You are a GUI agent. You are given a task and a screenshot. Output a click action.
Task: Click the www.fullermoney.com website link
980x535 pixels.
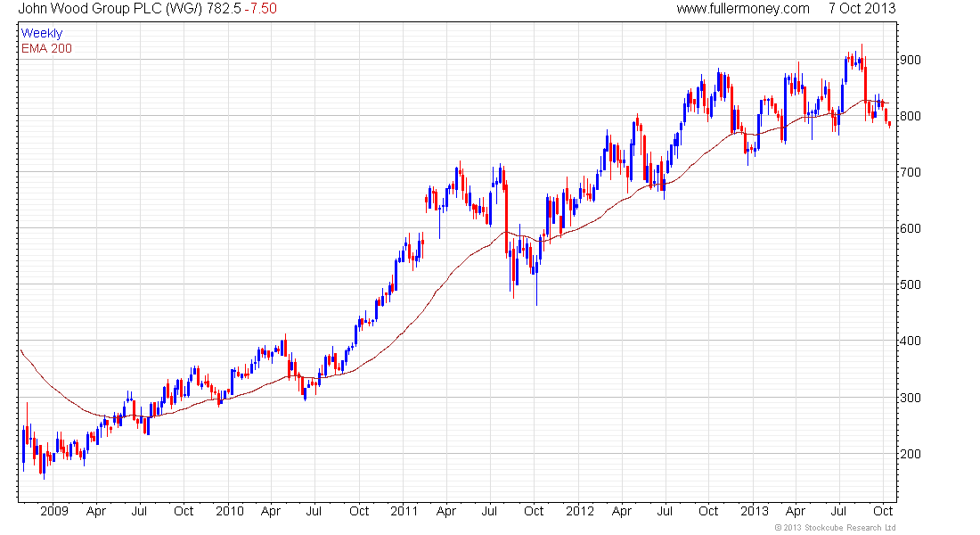743,9
